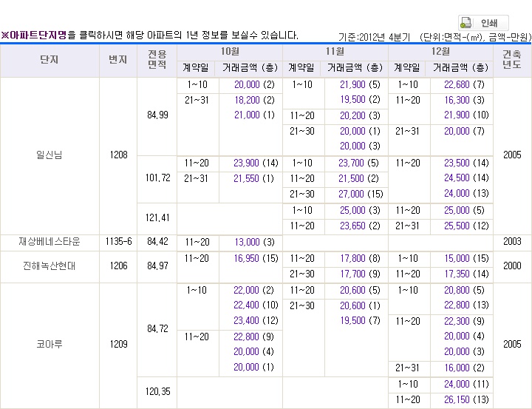532x409 pixels.
Task: Click 19,500 (7) November price
Action: (360, 321)
